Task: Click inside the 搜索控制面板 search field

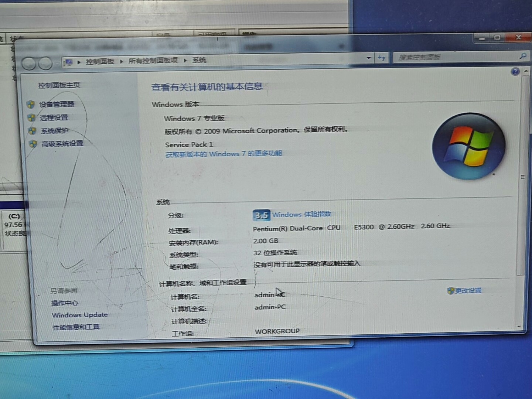Action: click(x=454, y=57)
